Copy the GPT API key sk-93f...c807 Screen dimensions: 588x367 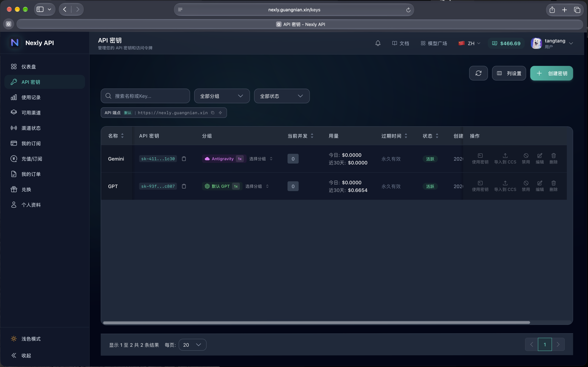click(184, 186)
